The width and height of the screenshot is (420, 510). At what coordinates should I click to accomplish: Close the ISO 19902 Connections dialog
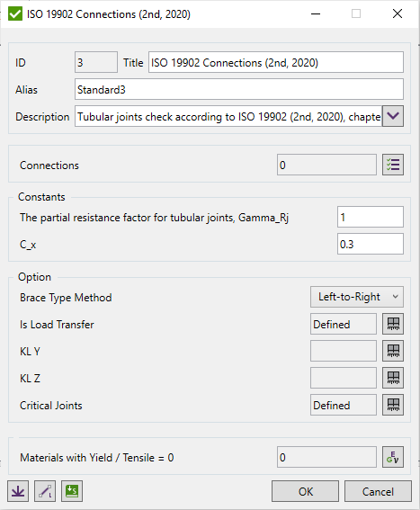point(398,13)
